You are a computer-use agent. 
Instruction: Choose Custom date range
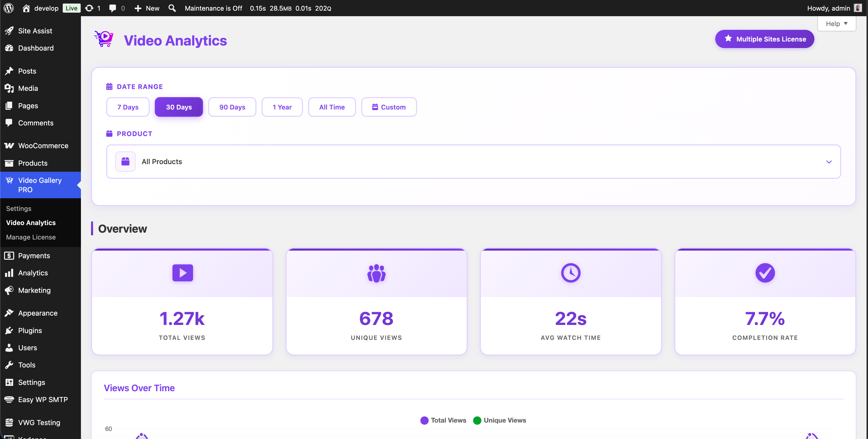click(389, 107)
